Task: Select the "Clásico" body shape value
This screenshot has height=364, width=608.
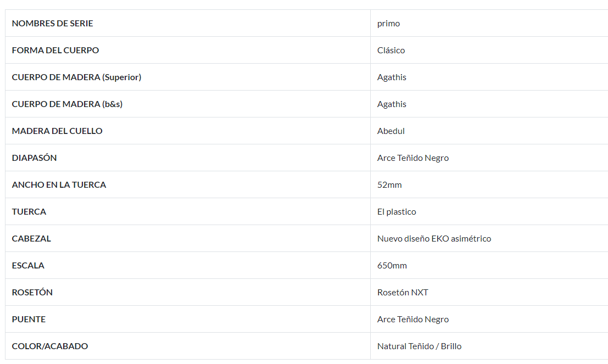Action: (x=391, y=51)
